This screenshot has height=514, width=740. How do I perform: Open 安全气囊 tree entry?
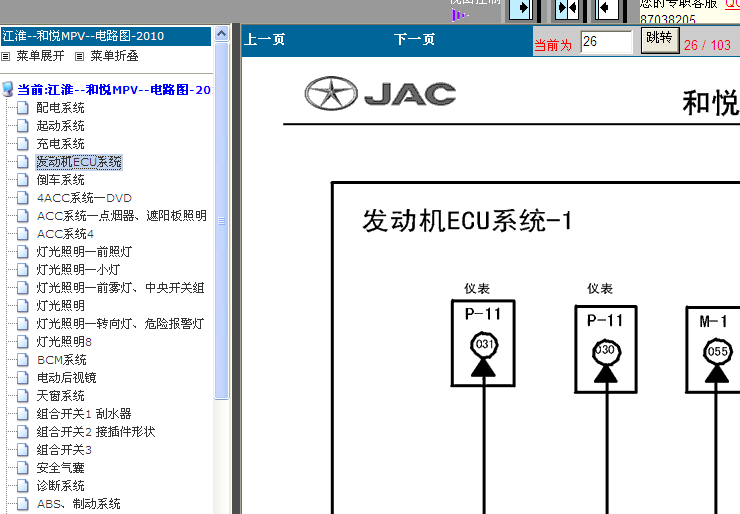pyautogui.click(x=60, y=468)
